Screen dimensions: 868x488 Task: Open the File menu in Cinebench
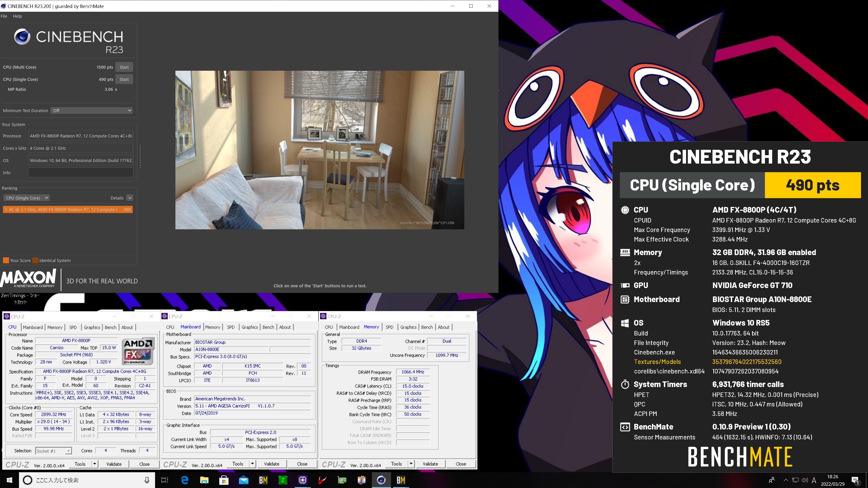[4, 16]
